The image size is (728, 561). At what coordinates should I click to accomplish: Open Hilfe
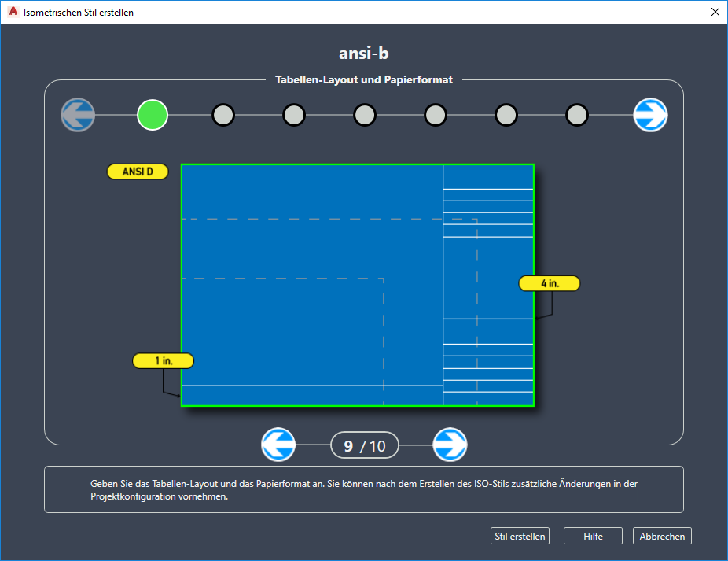[593, 536]
